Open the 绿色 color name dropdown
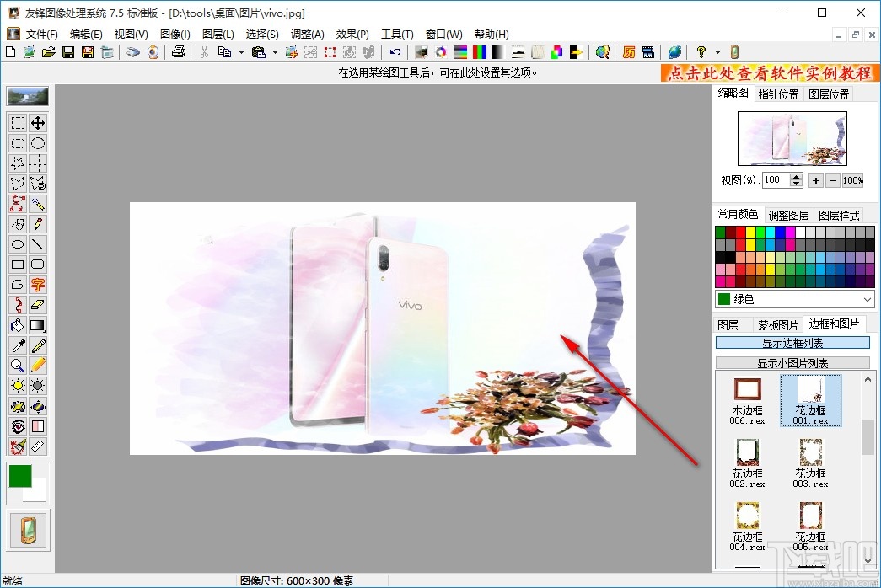The width and height of the screenshot is (881, 588). (868, 299)
